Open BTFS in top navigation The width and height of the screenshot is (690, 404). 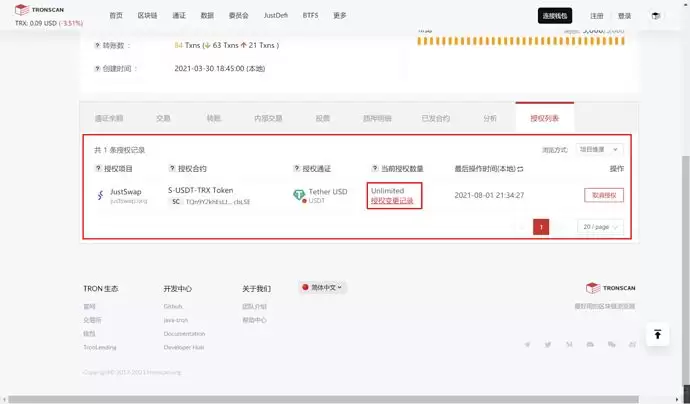pos(310,15)
